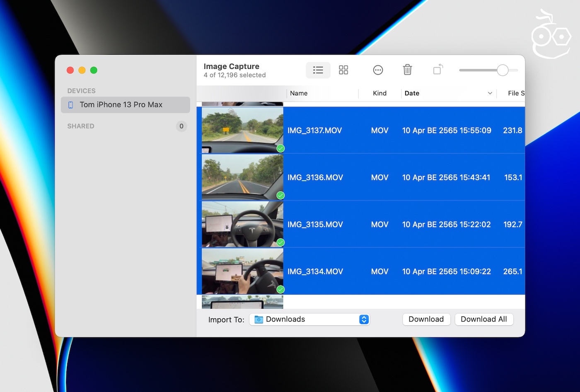Click the iPhone device icon in sidebar
This screenshot has height=392, width=580.
(71, 105)
